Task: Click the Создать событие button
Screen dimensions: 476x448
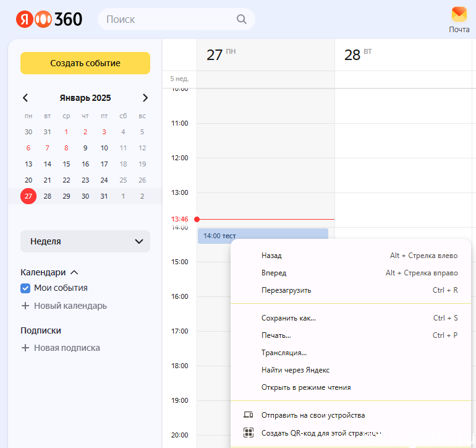Action: click(x=85, y=63)
